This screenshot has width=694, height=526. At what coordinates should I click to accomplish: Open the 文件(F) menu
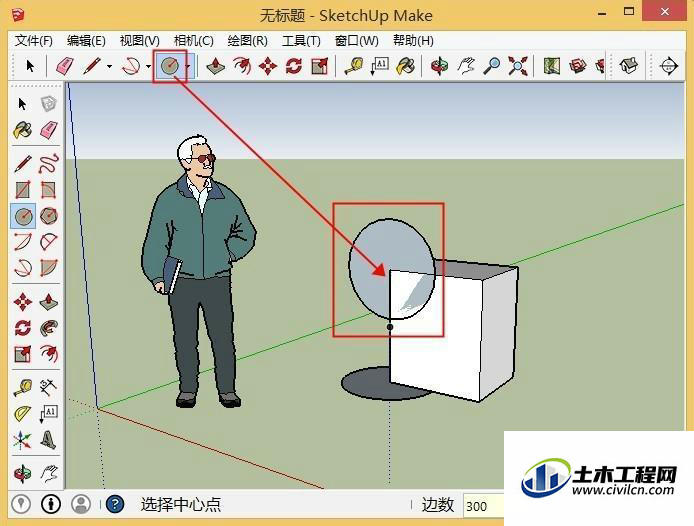point(34,41)
